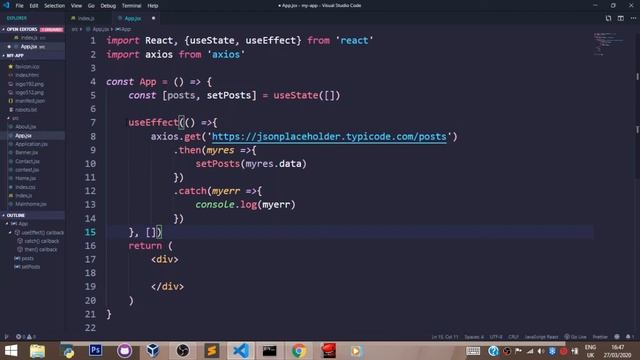Open the File menu
The image size is (640, 360).
(x=19, y=6)
